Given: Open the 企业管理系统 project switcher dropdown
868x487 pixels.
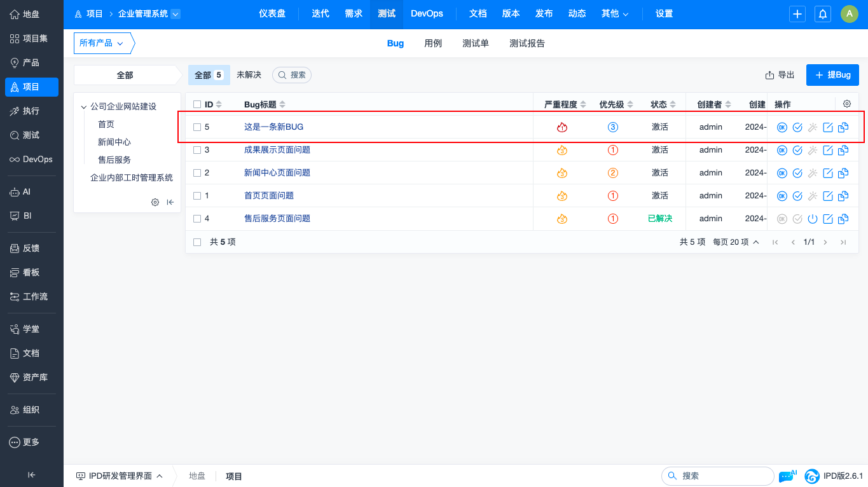Looking at the screenshot, I should [x=176, y=14].
